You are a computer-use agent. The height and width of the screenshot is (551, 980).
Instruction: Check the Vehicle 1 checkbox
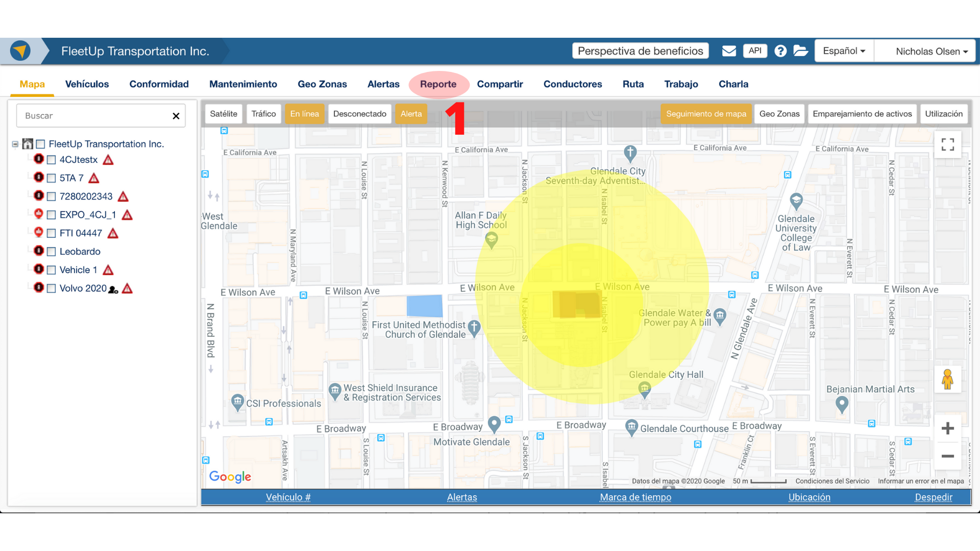point(51,270)
